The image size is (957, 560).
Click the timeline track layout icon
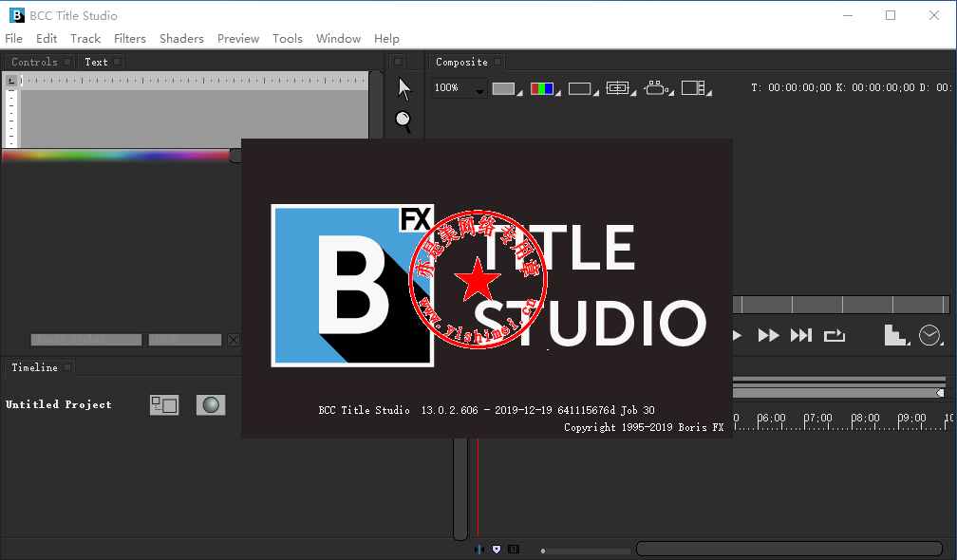164,404
